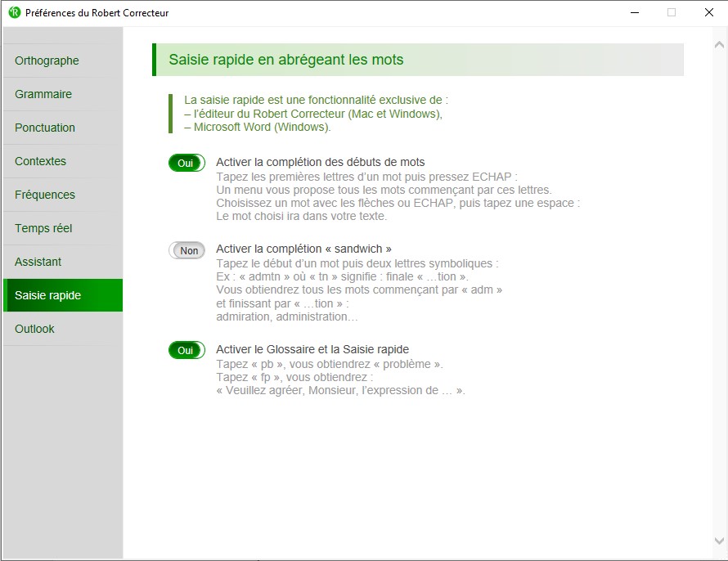The width and height of the screenshot is (728, 561).
Task: Enable the sandwich completion toggle
Action: click(x=186, y=250)
